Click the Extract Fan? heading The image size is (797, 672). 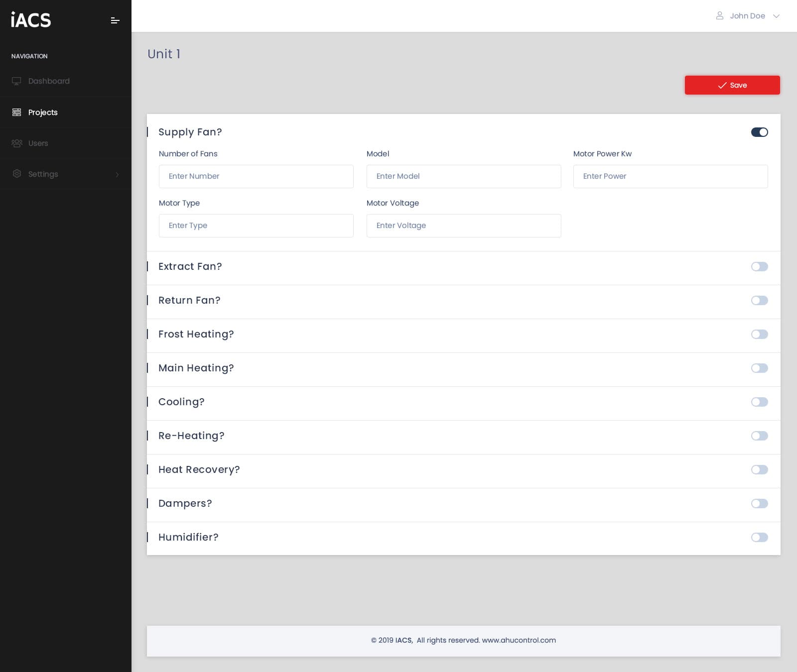(x=190, y=266)
